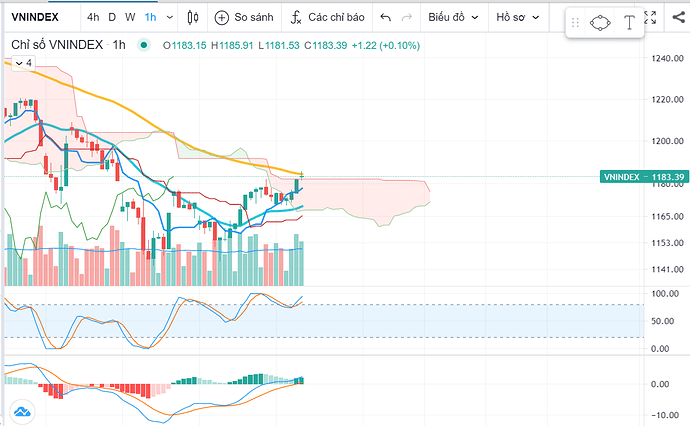Open the Hồ sơ dropdown
The image size is (690, 426).
point(517,18)
